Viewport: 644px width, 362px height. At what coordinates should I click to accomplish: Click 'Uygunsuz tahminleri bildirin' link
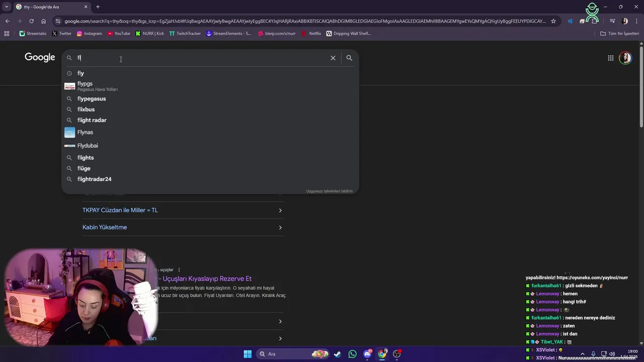point(329,191)
